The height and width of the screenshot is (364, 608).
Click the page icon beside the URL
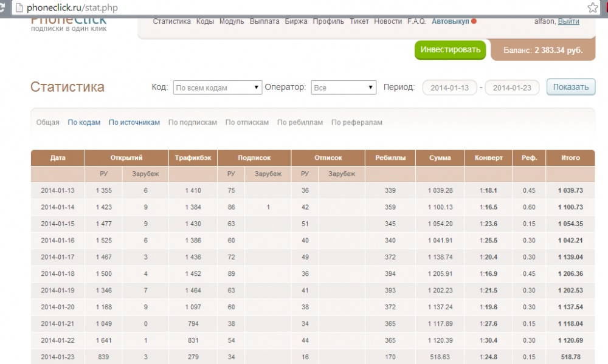(x=19, y=7)
